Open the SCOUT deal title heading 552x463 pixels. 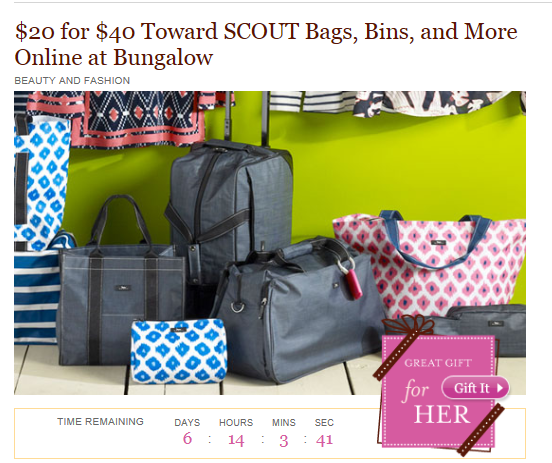(266, 44)
